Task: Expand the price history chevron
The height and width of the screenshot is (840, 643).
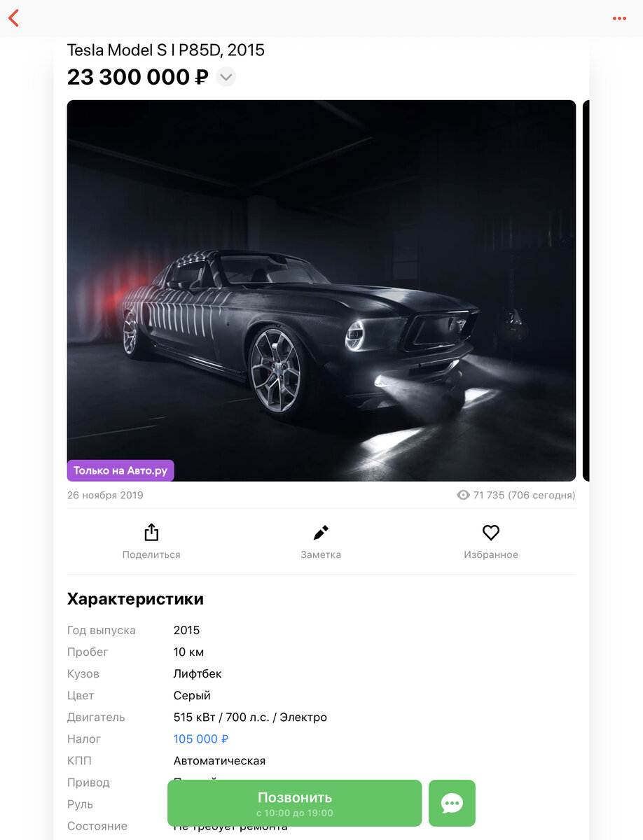Action: tap(226, 77)
